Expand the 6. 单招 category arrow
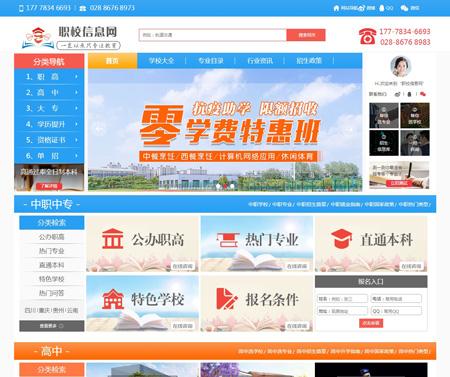 coord(76,156)
